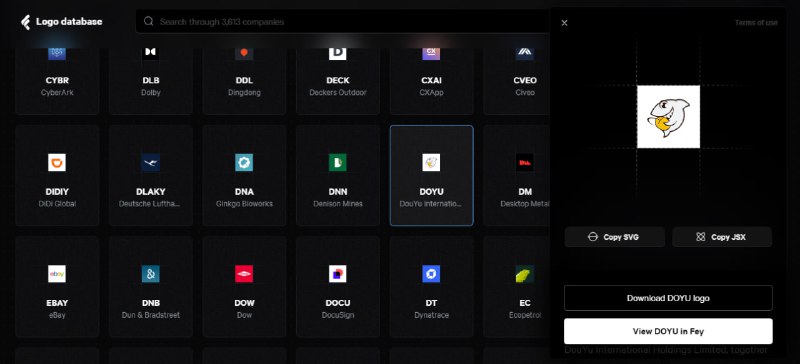The width and height of the screenshot is (800, 364).
Task: Search through 3,613 companies field
Action: click(x=342, y=21)
